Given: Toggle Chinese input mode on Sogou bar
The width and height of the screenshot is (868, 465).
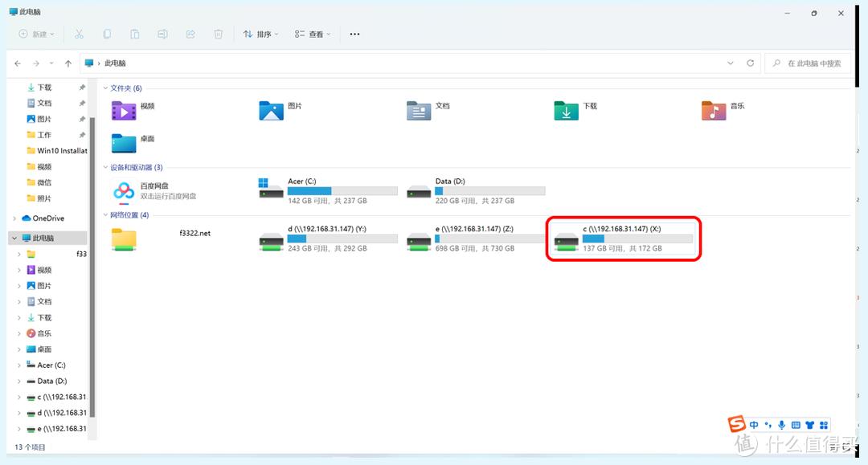Looking at the screenshot, I should 754,425.
